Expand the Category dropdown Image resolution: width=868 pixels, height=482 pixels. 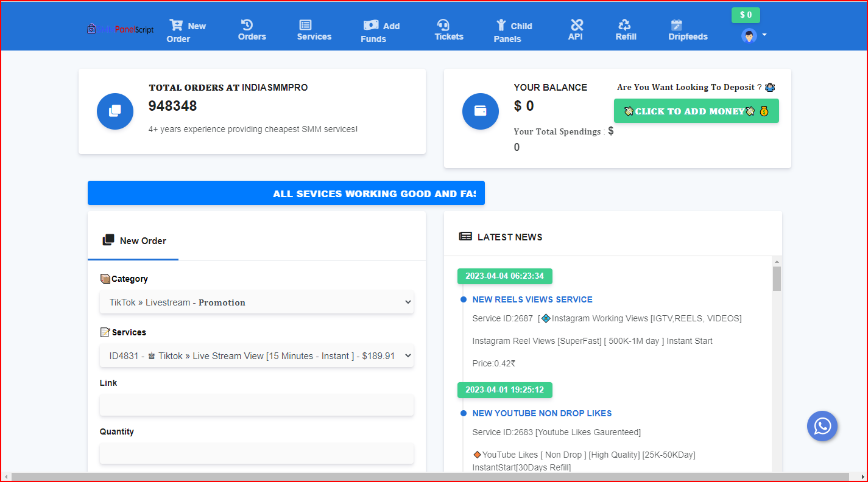256,302
